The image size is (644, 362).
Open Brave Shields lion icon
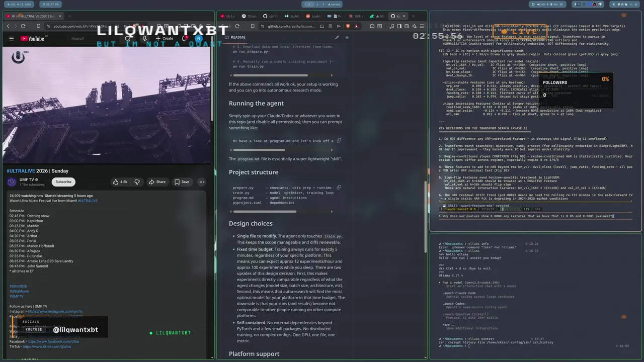click(348, 26)
